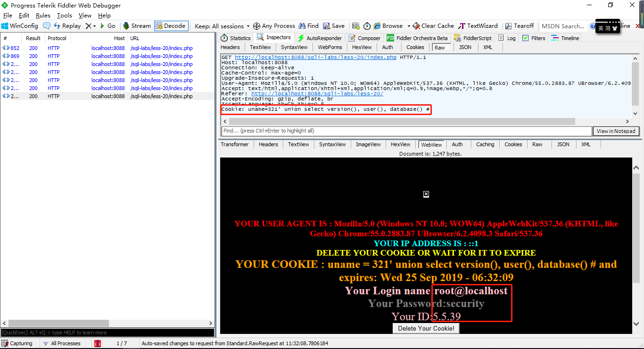Select request SyntaxView tab
The height and width of the screenshot is (349, 644).
pyautogui.click(x=294, y=47)
